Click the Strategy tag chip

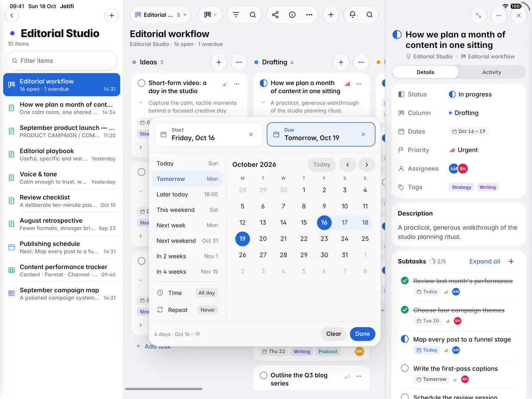click(x=462, y=188)
